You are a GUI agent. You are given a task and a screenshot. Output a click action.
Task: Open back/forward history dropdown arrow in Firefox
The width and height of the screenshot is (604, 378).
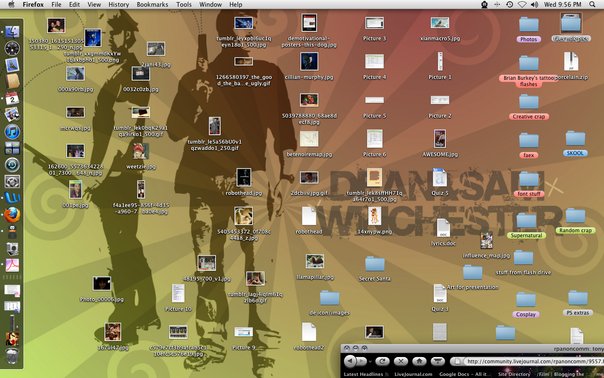[370, 361]
